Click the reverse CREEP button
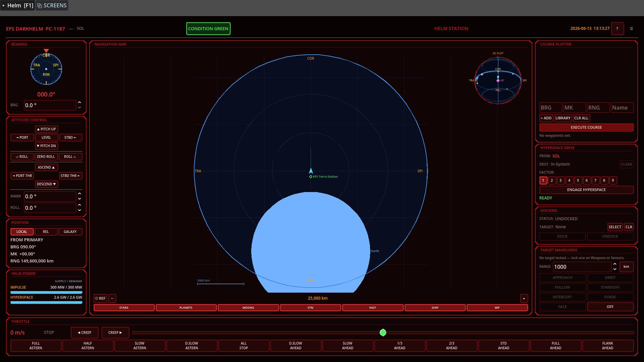This screenshot has width=644, height=362. (85, 333)
